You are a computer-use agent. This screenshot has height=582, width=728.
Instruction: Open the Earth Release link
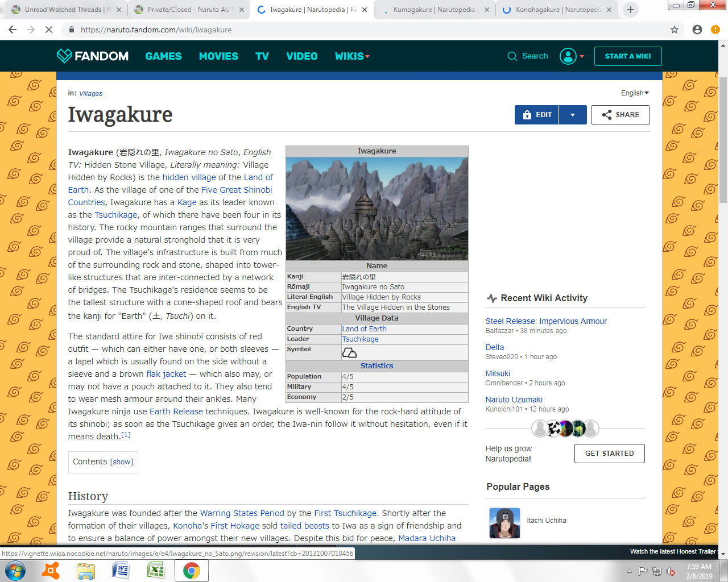point(176,411)
